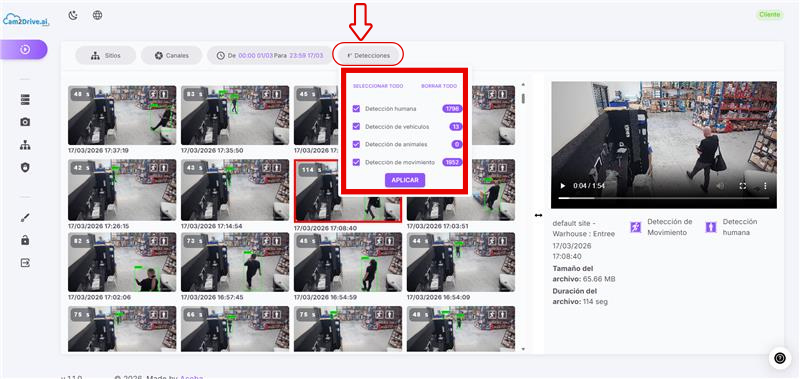Screen dimensions: 800x379
Task: Click the Cam2Drive.ai logo
Action: pos(26,20)
